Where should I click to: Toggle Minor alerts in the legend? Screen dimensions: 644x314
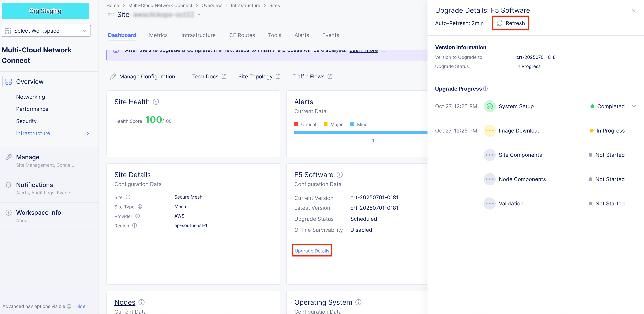click(x=360, y=124)
